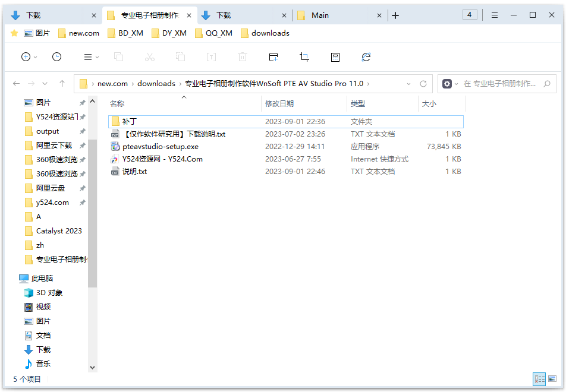566x392 pixels.
Task: Sort by 大小 column header
Action: [x=429, y=104]
